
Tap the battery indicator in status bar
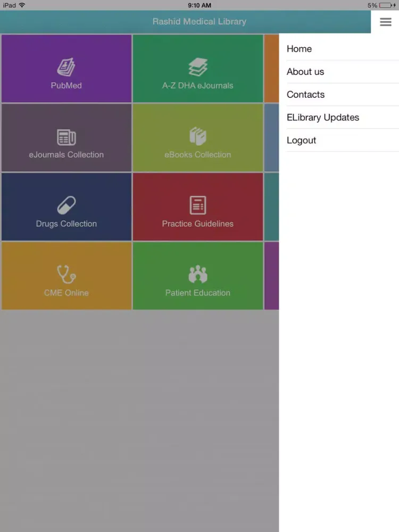pyautogui.click(x=387, y=5)
